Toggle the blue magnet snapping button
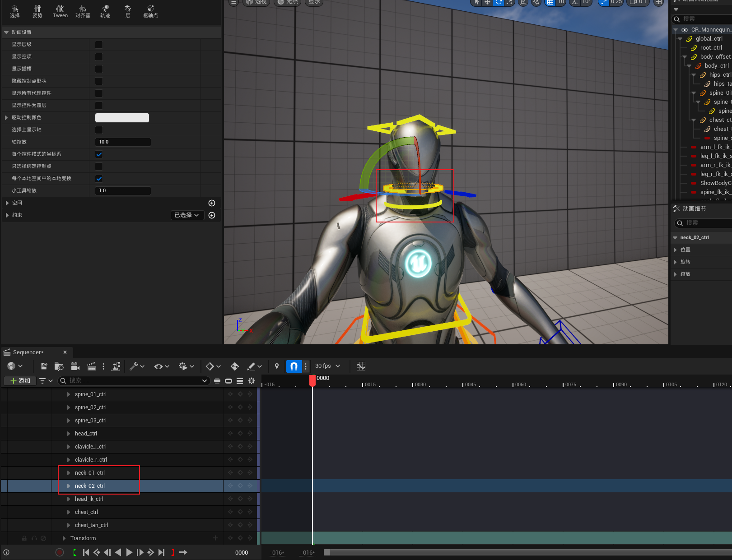Image resolution: width=732 pixels, height=560 pixels. [294, 366]
